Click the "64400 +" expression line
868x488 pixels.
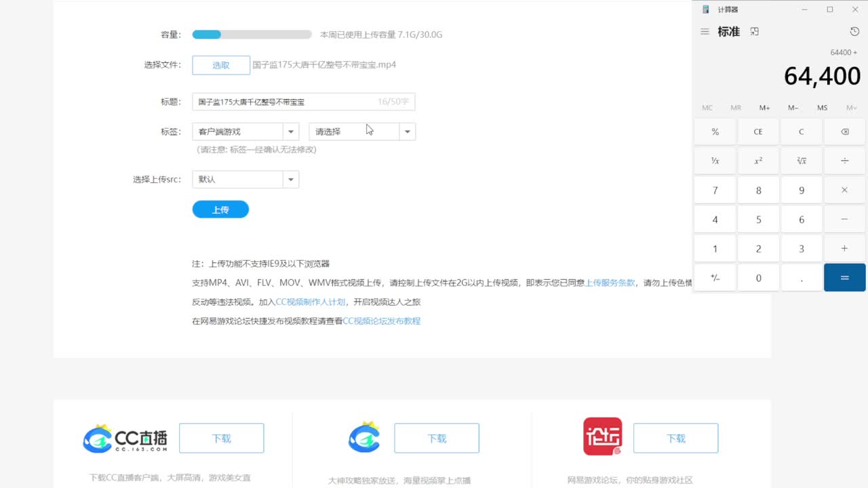pos(844,52)
